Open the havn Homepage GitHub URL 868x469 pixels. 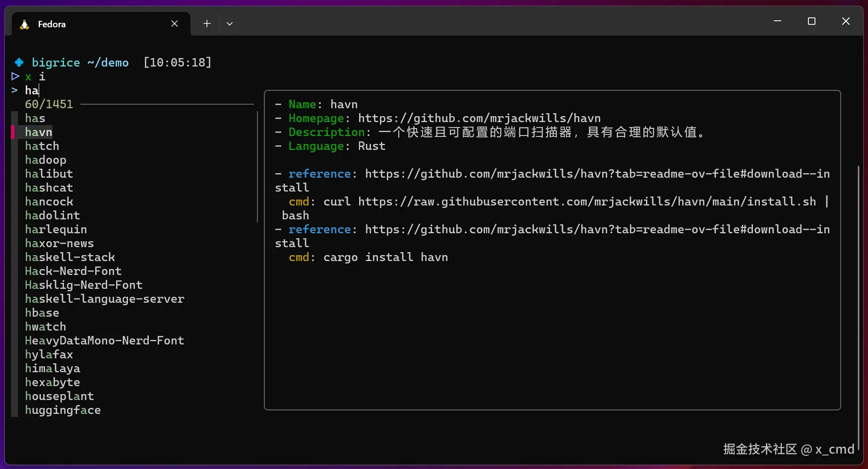coord(480,118)
